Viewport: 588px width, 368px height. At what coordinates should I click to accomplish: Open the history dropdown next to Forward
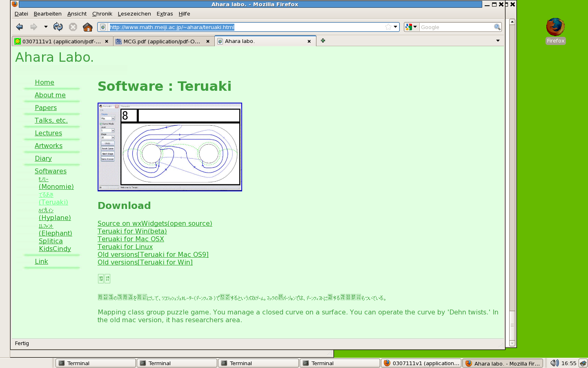pyautogui.click(x=46, y=27)
